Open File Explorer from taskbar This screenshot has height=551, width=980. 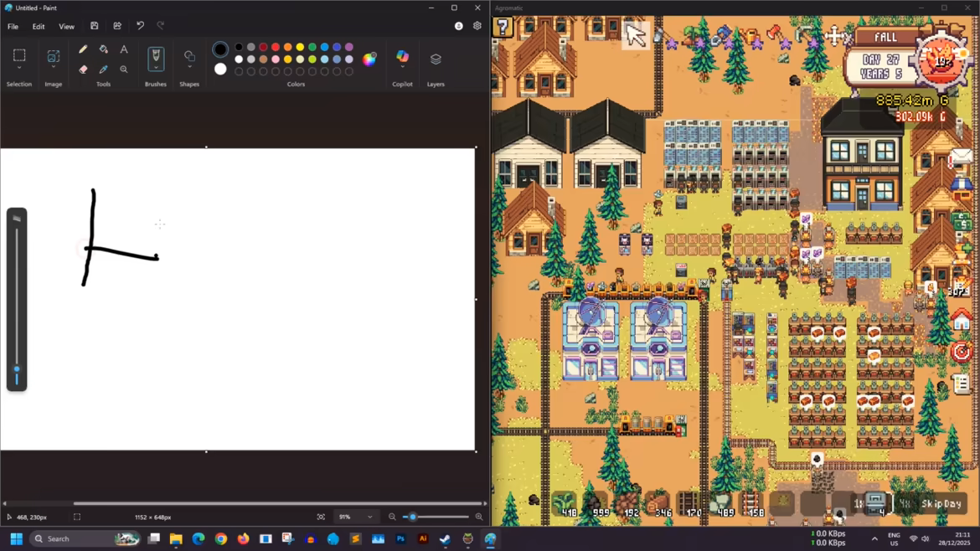[x=176, y=538]
